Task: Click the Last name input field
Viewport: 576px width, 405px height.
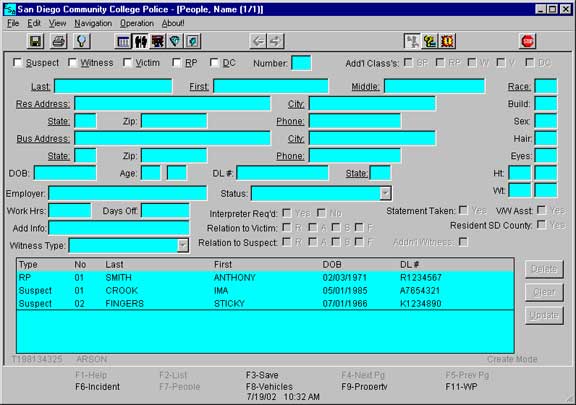Action: 113,86
